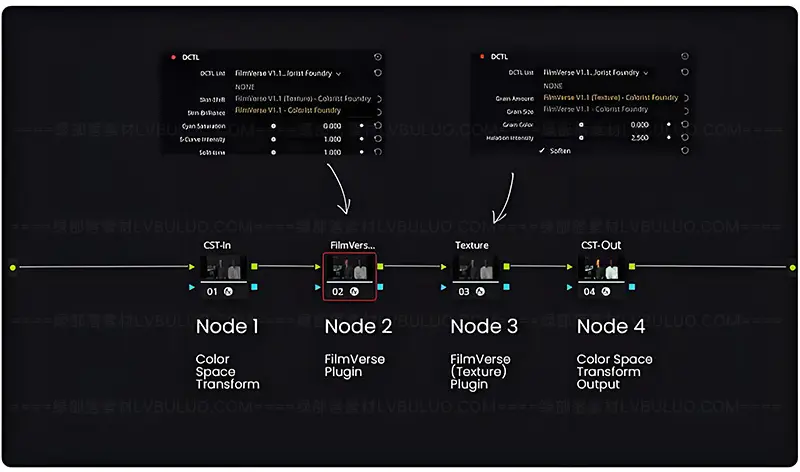
Task: Click the blue key output square of FilmVers node
Action: pyautogui.click(x=380, y=287)
